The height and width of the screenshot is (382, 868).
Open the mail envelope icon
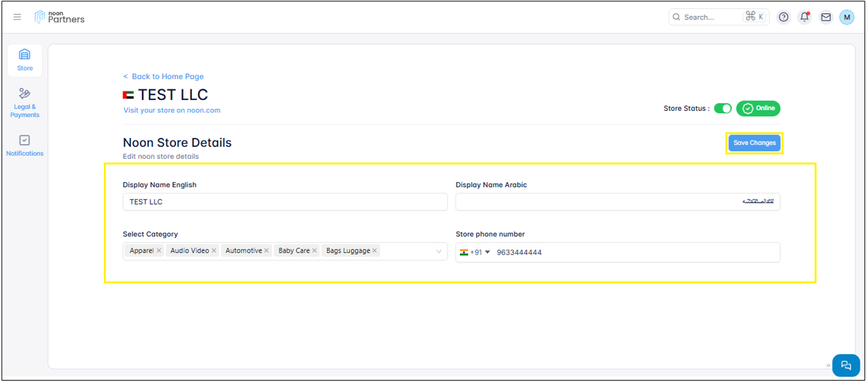(x=826, y=17)
